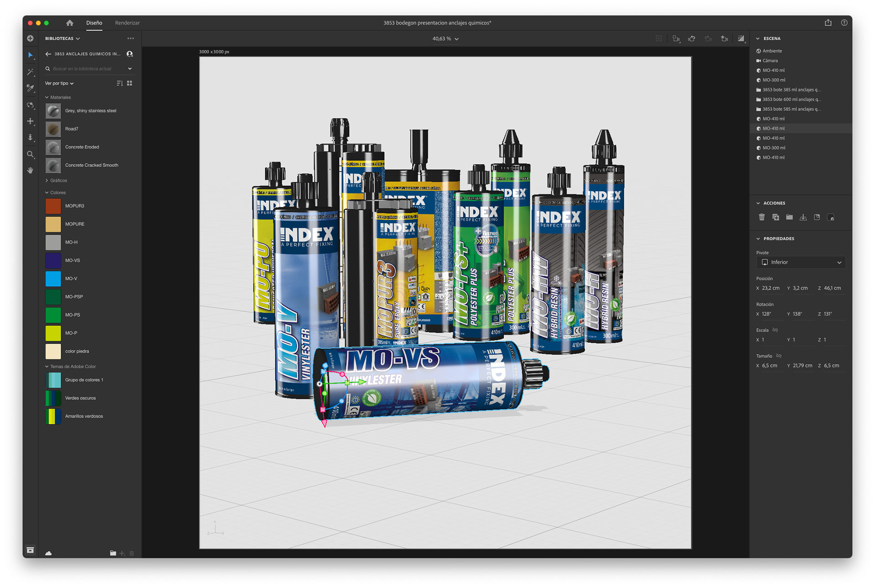Go back from the library with arrow
The image size is (875, 588).
[x=48, y=54]
